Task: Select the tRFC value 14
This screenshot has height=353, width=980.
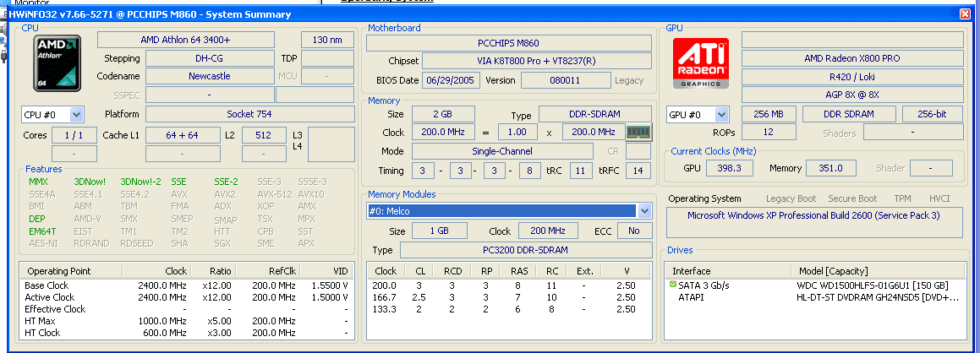Action: coord(638,171)
